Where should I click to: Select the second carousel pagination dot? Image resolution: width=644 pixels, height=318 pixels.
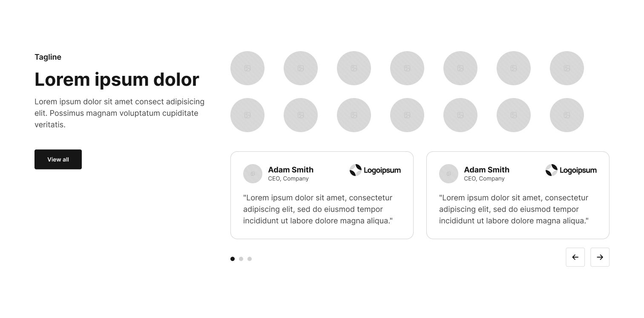[x=241, y=259]
